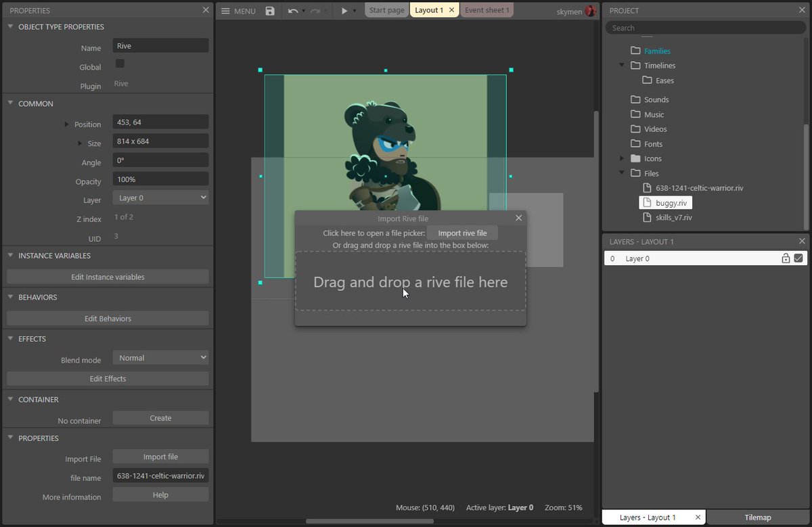Close the Project panel
The height and width of the screenshot is (527, 812).
(802, 10)
